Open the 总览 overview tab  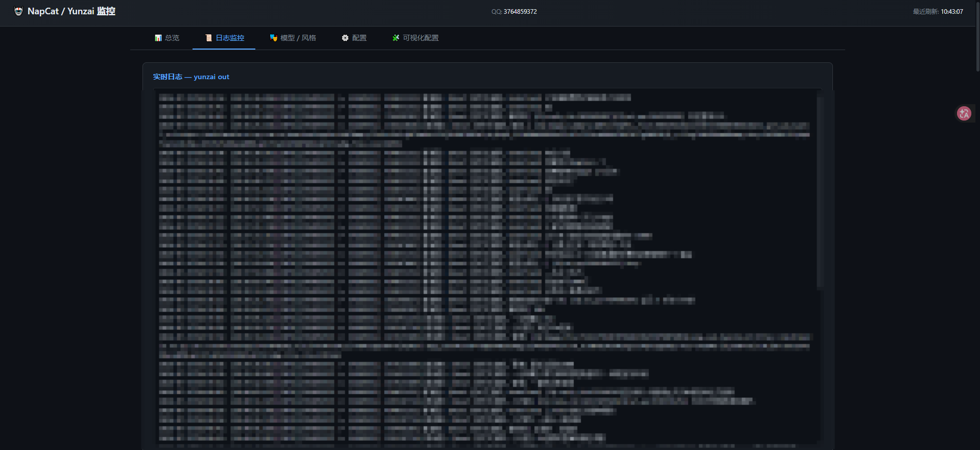point(167,38)
